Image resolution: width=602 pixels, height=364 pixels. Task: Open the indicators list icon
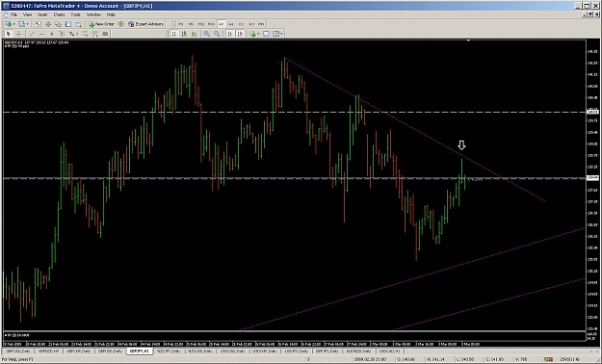coord(253,34)
